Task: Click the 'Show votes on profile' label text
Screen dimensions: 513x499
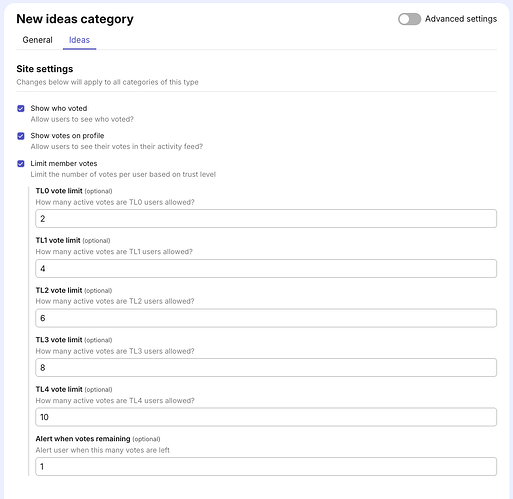Action: tap(67, 136)
